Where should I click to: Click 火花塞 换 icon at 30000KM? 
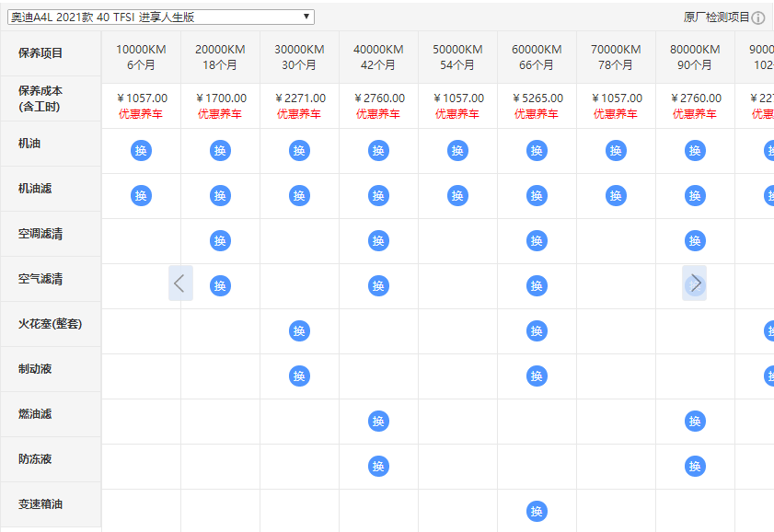tap(300, 331)
